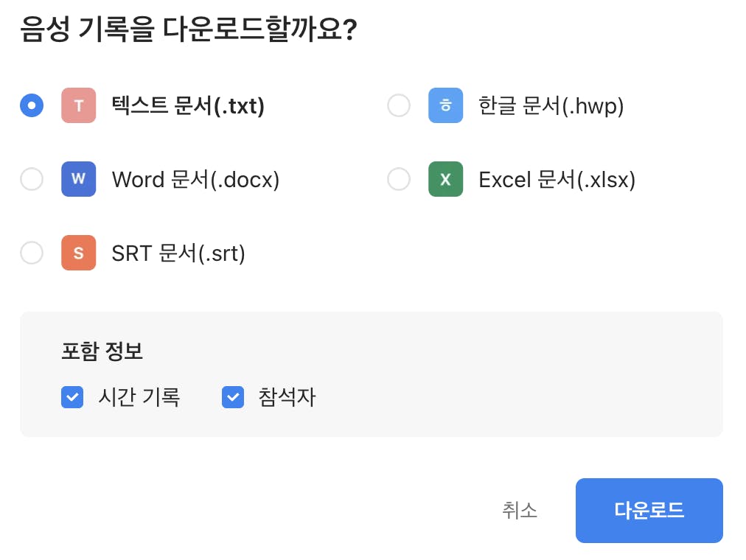The image size is (746, 560).
Task: Click the 다운로드 button
Action: pos(649,510)
